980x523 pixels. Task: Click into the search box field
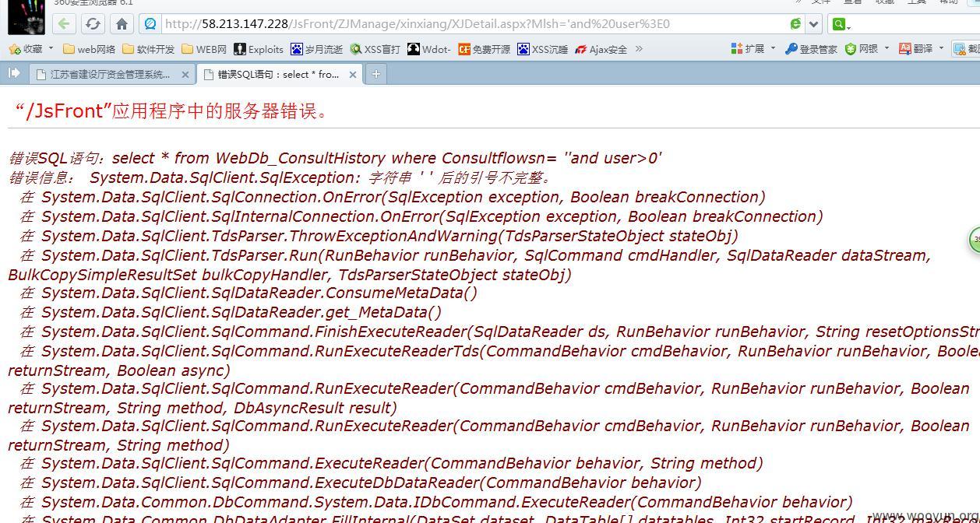[915, 24]
